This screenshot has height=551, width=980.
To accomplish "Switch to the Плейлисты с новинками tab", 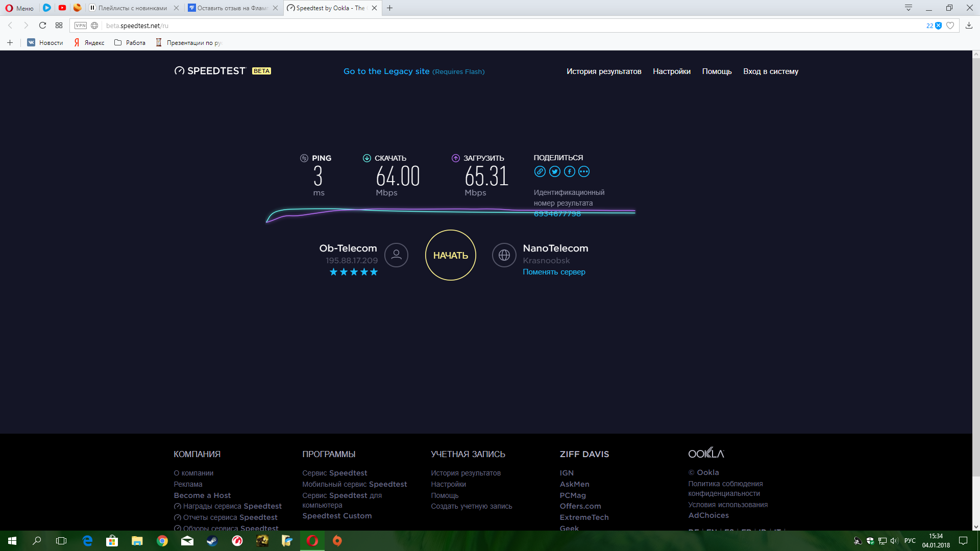I will coord(133,8).
